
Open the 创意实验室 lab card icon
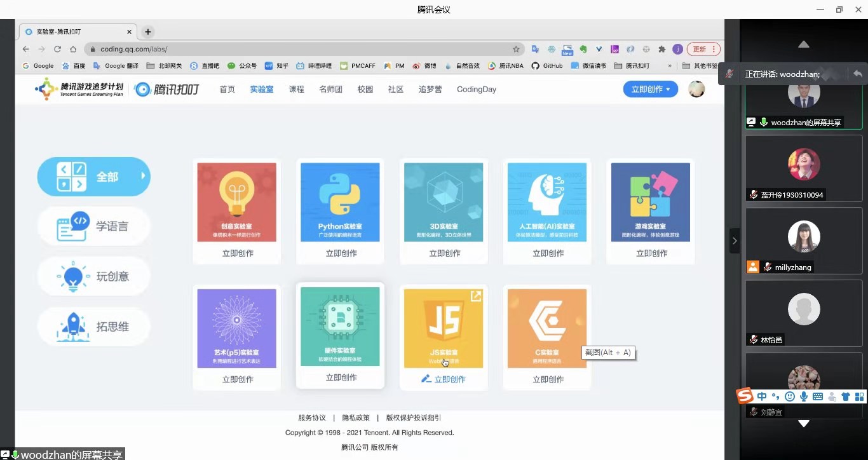pos(236,202)
